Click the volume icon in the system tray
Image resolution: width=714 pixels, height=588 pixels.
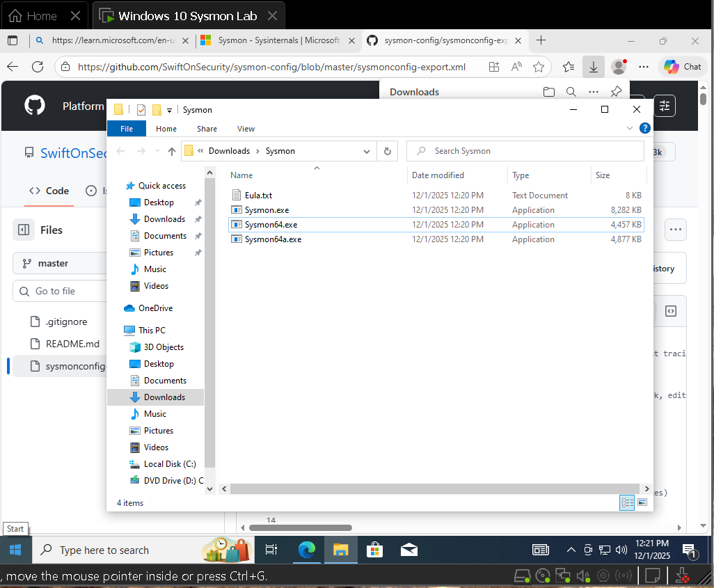(x=621, y=549)
